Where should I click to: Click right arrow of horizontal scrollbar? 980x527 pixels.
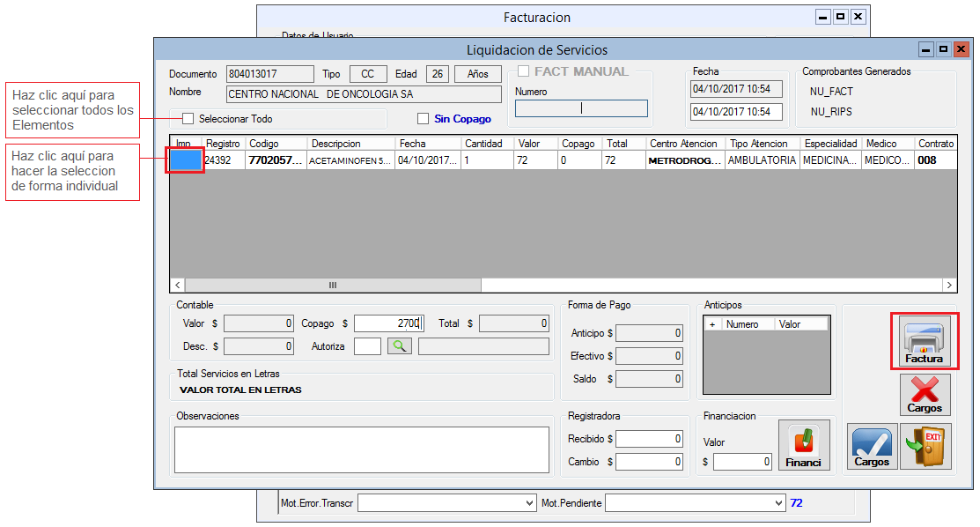tap(949, 286)
